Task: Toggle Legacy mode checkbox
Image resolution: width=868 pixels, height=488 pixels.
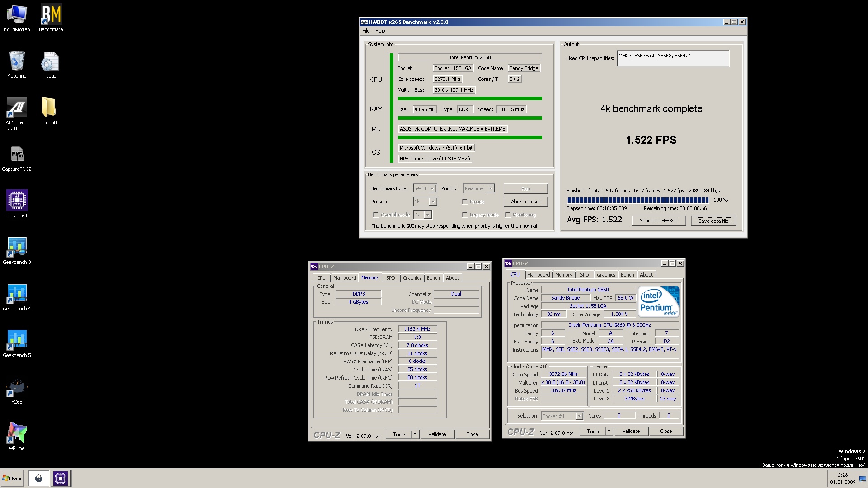Action: tap(465, 215)
